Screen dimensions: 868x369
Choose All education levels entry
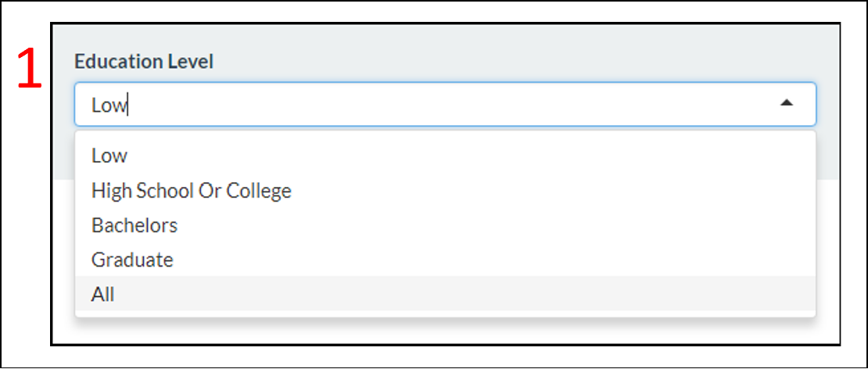point(103,295)
